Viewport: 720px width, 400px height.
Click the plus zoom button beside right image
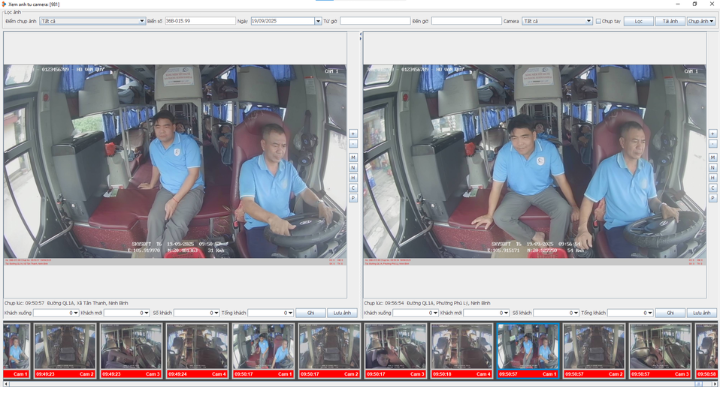point(712,133)
